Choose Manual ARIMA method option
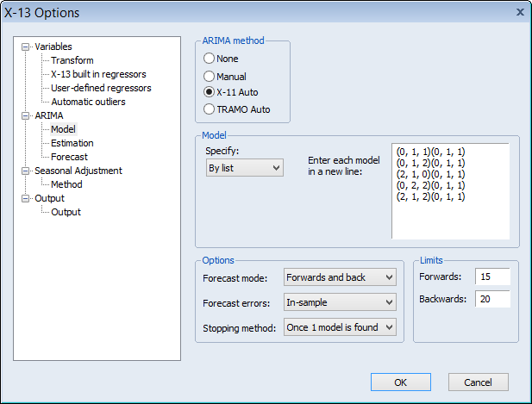Screen dimensions: 532x404 (209, 76)
